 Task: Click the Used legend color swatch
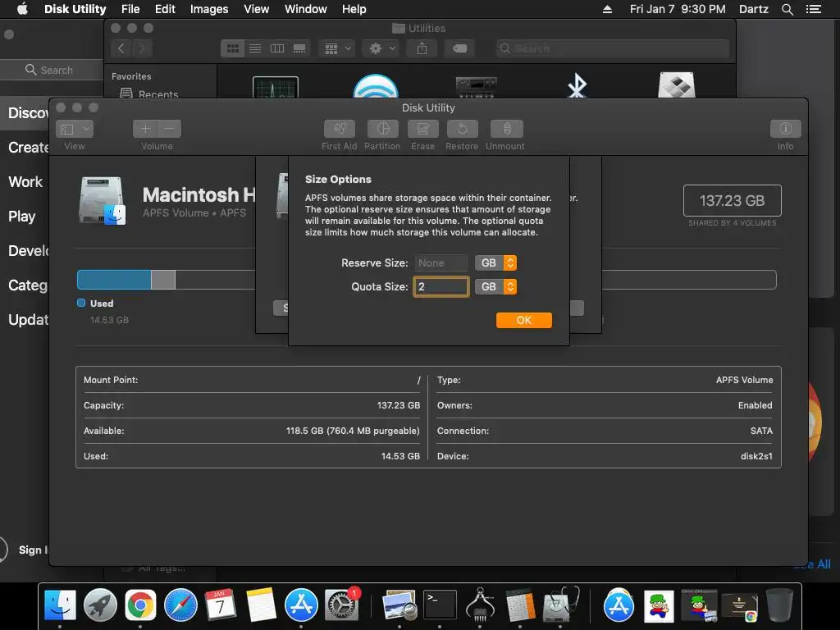81,303
